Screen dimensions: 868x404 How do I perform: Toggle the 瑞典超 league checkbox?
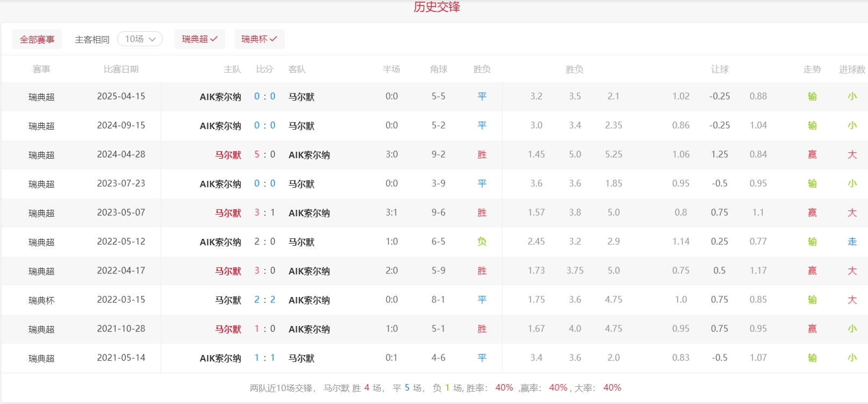point(199,39)
